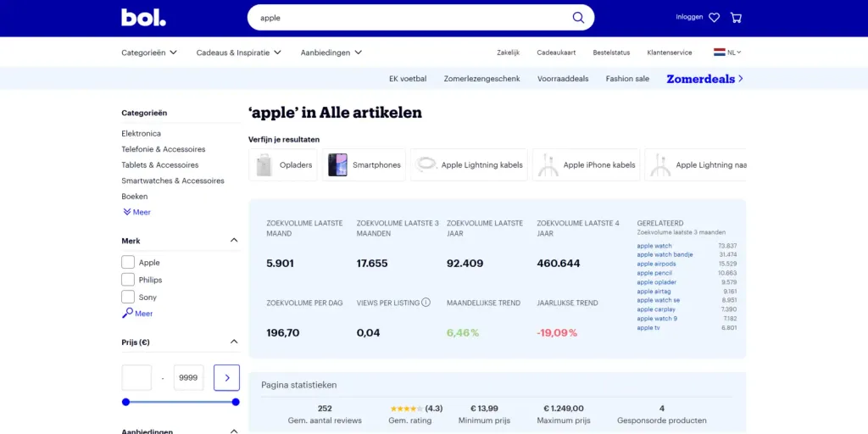868x434 pixels.
Task: Open Klantenservice in the top menu
Action: point(670,53)
